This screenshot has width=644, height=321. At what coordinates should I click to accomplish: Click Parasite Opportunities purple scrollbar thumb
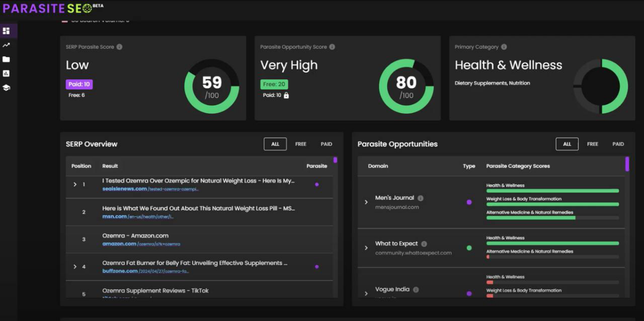click(x=627, y=164)
